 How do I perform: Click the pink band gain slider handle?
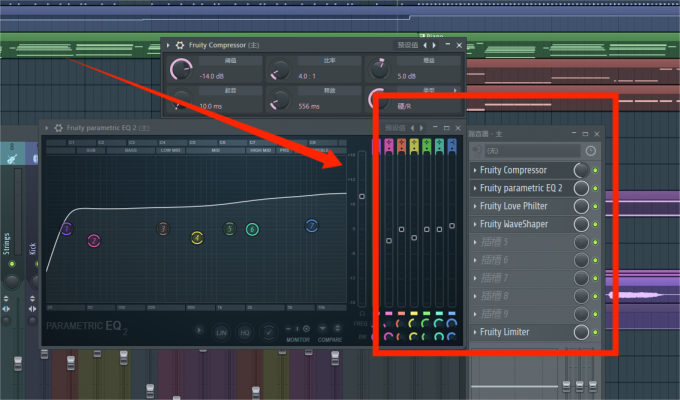(x=389, y=240)
